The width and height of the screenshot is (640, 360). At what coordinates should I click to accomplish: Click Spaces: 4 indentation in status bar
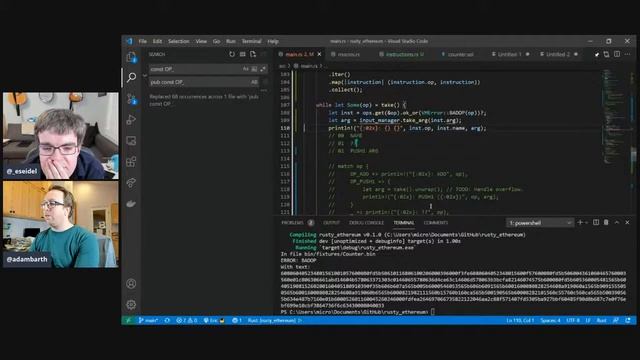click(550, 320)
